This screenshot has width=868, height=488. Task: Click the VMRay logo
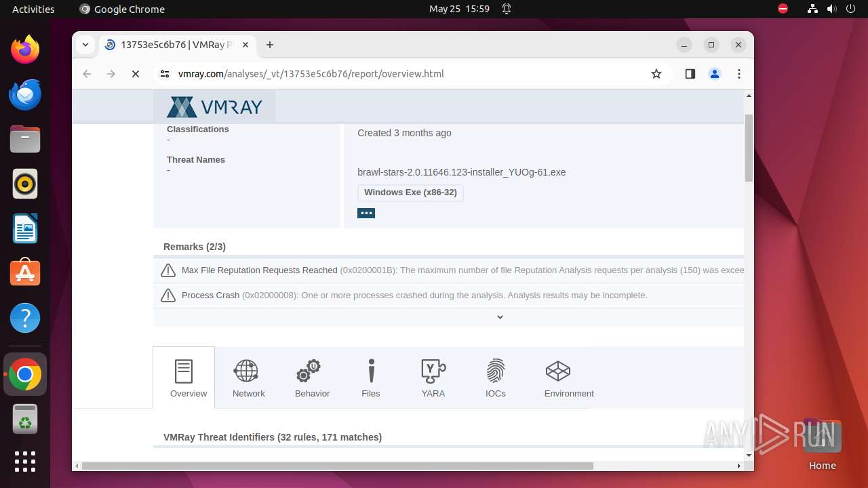[x=214, y=107]
